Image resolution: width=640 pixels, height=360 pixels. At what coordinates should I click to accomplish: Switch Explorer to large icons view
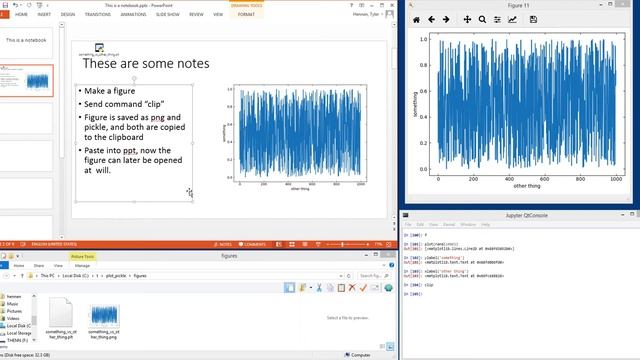click(390, 347)
